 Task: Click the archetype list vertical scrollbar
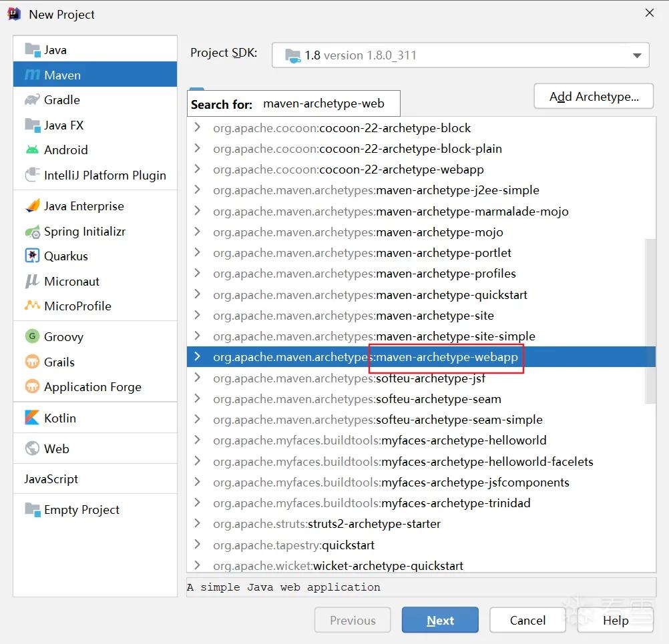click(650, 321)
